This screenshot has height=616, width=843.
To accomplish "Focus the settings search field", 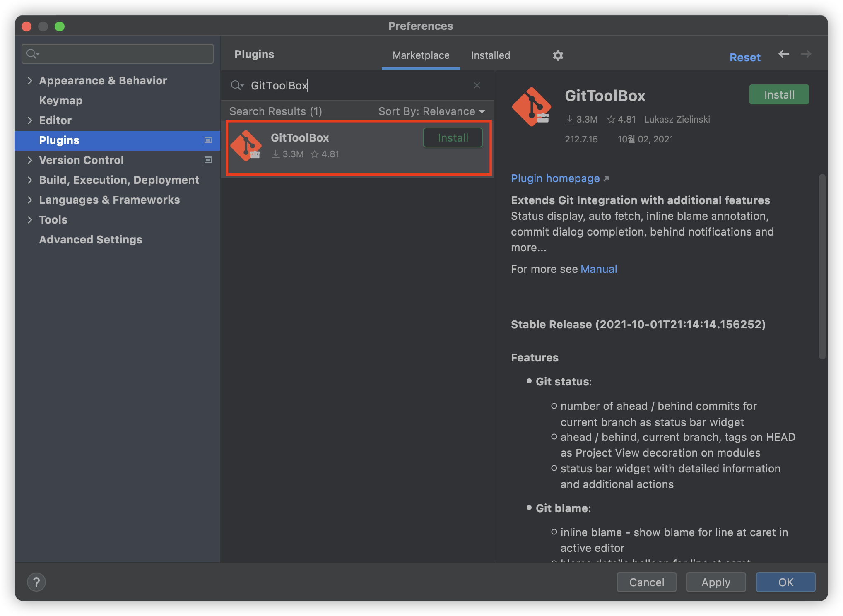I will point(118,54).
